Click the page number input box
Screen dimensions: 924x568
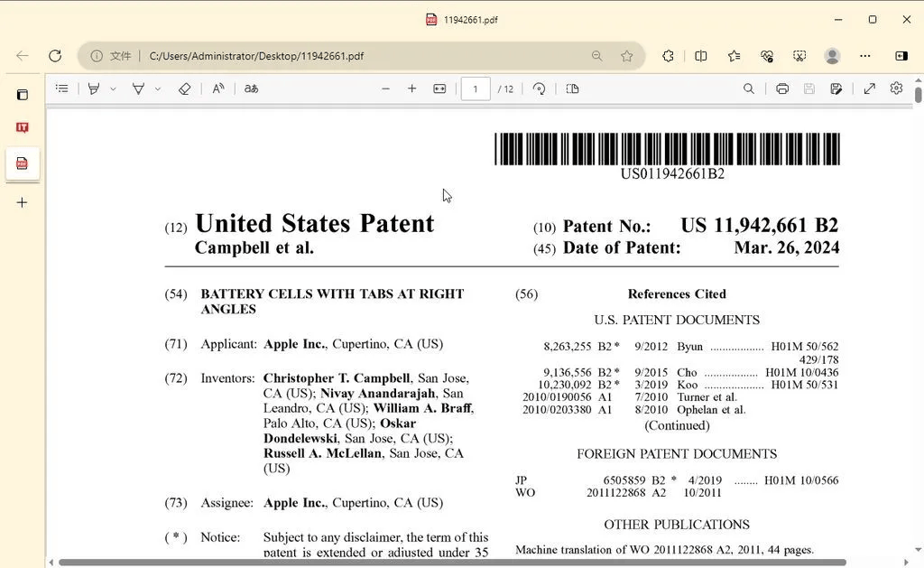pyautogui.click(x=476, y=88)
